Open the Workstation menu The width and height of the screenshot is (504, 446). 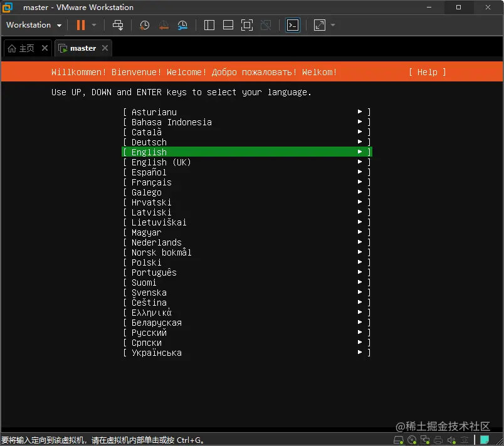coord(34,25)
